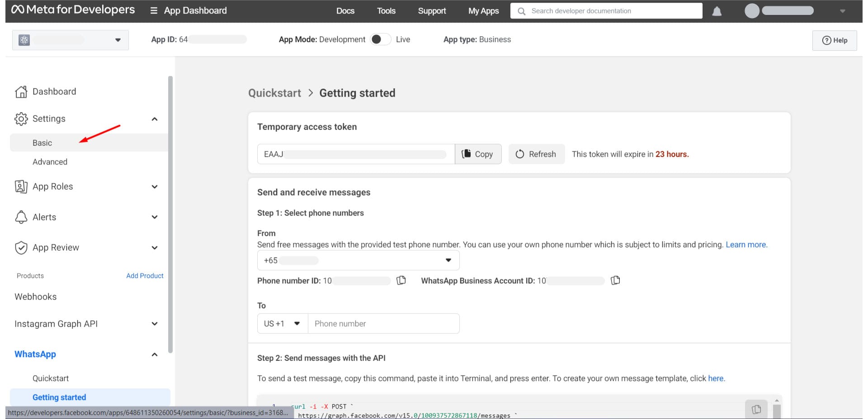Click the Alerts bell icon in sidebar
The image size is (868, 419).
click(21, 217)
